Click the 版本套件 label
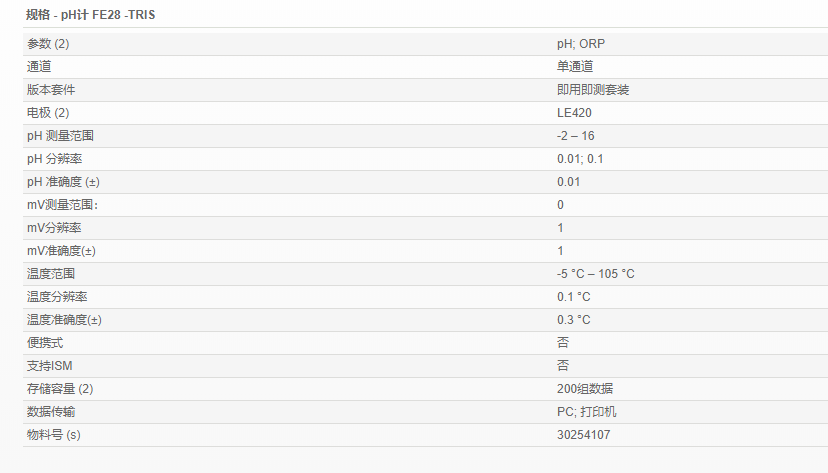Image resolution: width=828 pixels, height=473 pixels. click(51, 90)
